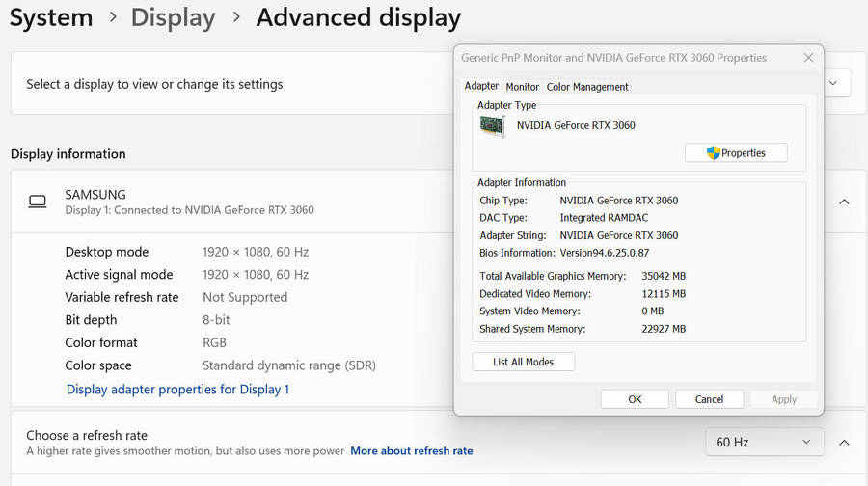Screen dimensions: 868x486
Task: Collapse the SAMSUNG display information section
Action: [844, 202]
